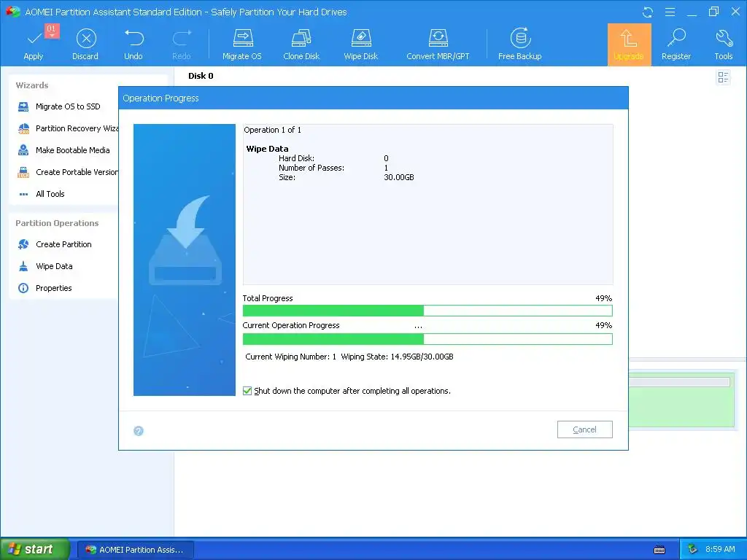
Task: Cancel the wipe operation
Action: click(x=584, y=429)
